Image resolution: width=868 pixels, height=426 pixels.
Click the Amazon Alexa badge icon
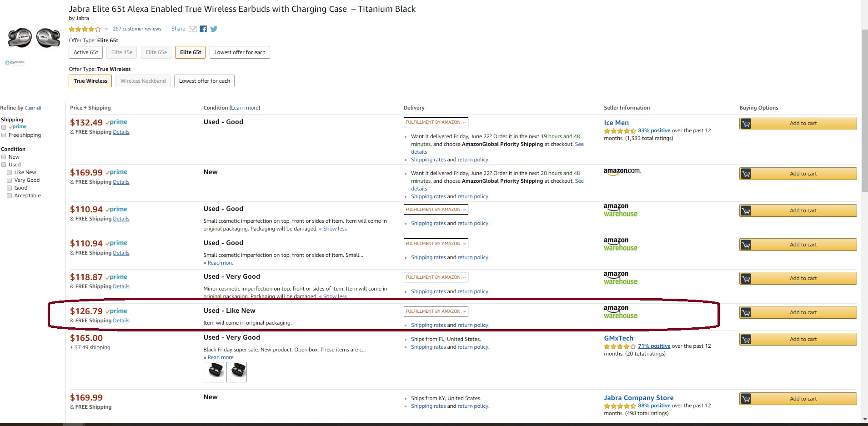(15, 62)
